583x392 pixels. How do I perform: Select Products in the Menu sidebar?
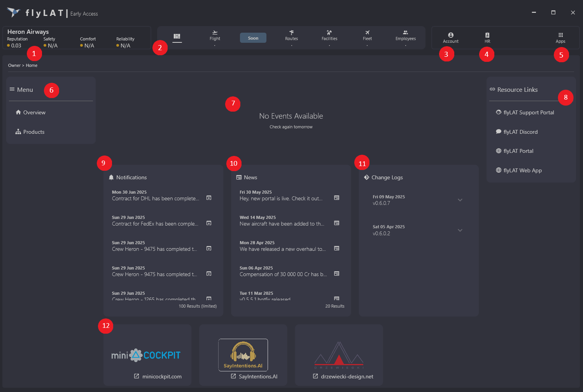tap(34, 132)
